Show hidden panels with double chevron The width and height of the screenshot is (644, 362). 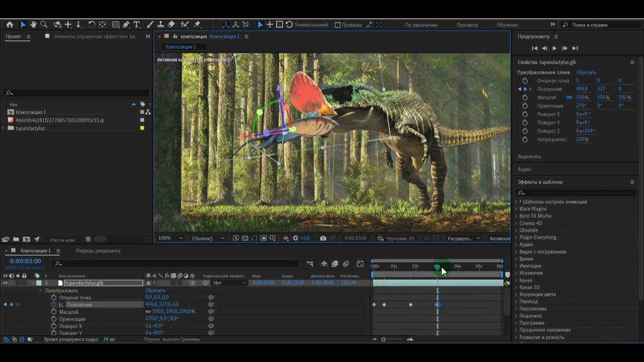148,36
